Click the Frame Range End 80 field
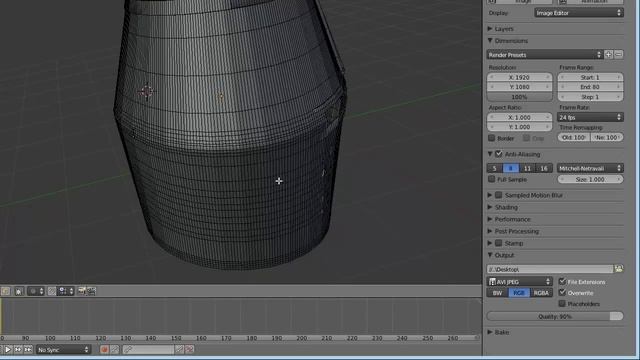Screen dimensions: 640x360 pyautogui.click(x=590, y=87)
